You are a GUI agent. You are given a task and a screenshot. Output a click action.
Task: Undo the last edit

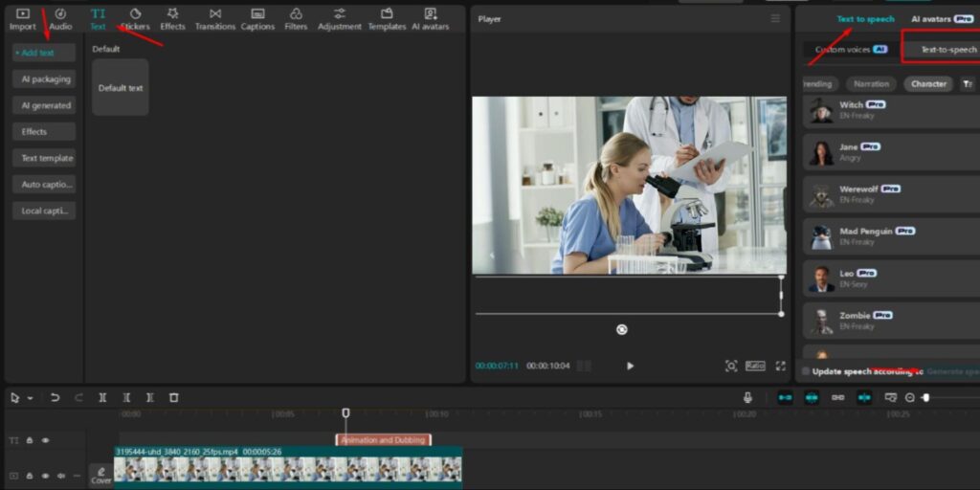coord(55,397)
